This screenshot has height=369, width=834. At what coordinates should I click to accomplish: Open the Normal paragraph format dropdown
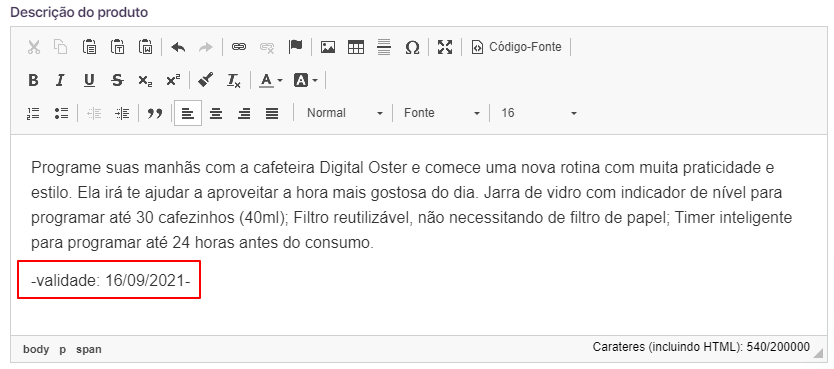pos(344,113)
